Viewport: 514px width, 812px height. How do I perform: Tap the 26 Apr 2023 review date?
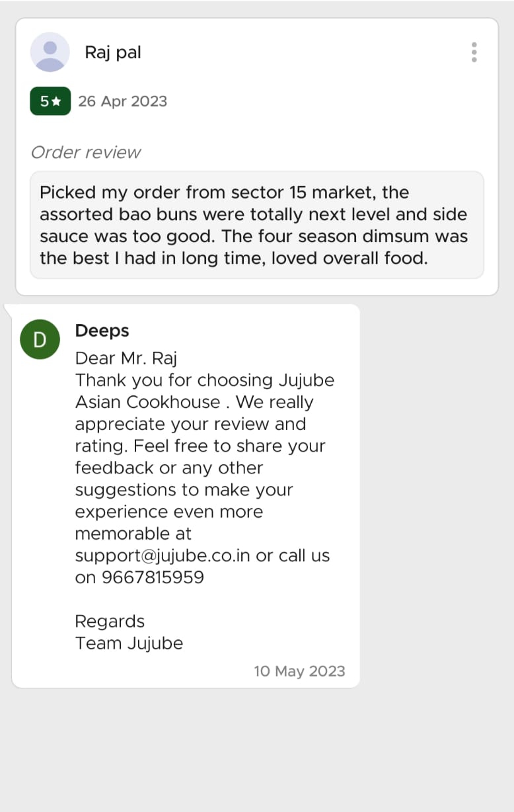pyautogui.click(x=122, y=101)
